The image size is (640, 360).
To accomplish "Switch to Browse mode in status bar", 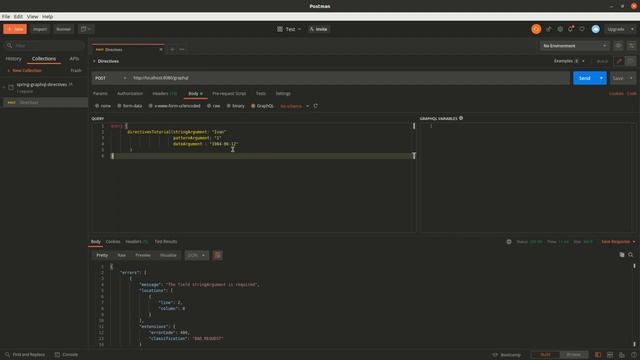I will click(x=573, y=355).
